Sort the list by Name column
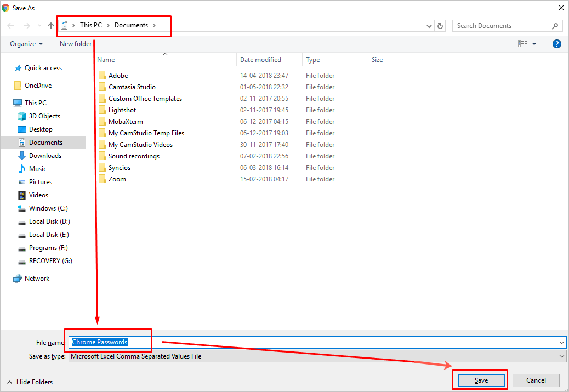Viewport: 569px width, 392px height. [x=106, y=60]
